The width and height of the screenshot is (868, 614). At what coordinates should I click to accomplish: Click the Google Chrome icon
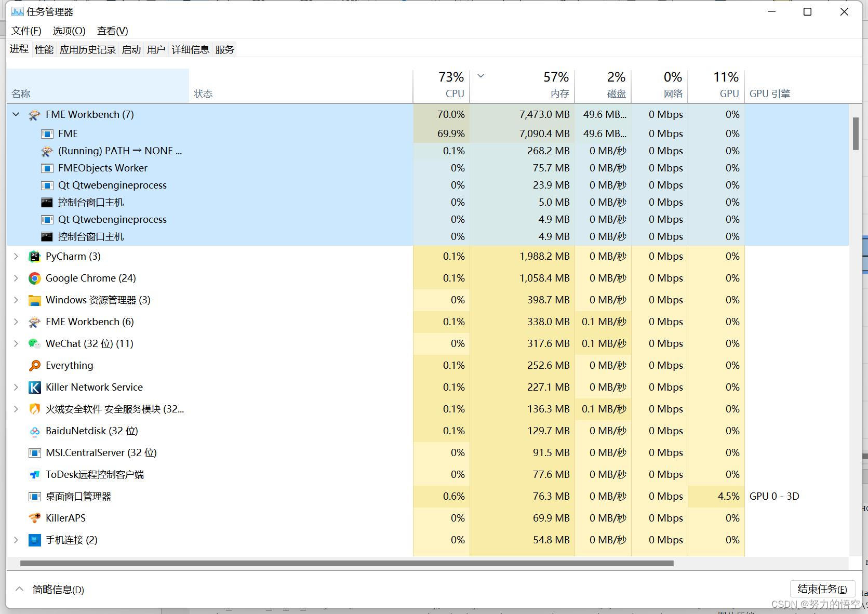point(34,278)
